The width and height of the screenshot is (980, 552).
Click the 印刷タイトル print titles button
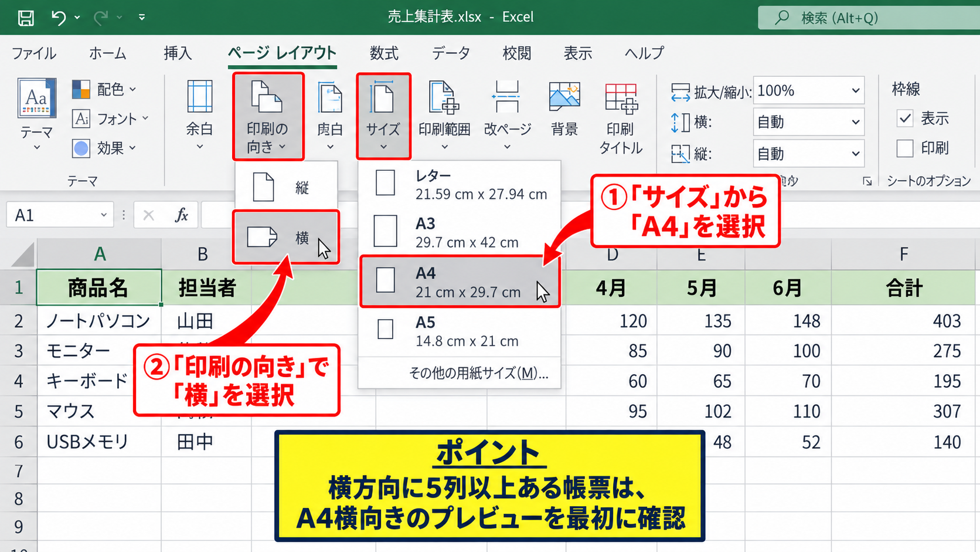pos(621,117)
